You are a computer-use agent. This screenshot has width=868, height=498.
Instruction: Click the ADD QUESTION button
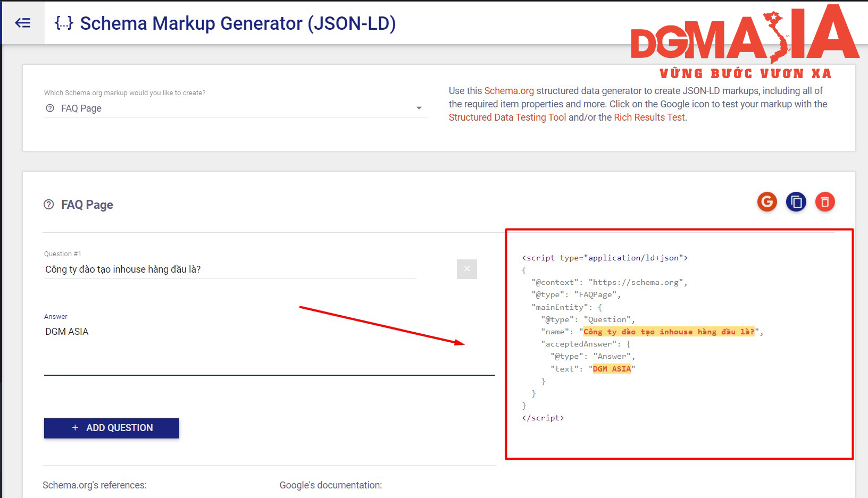(x=112, y=428)
